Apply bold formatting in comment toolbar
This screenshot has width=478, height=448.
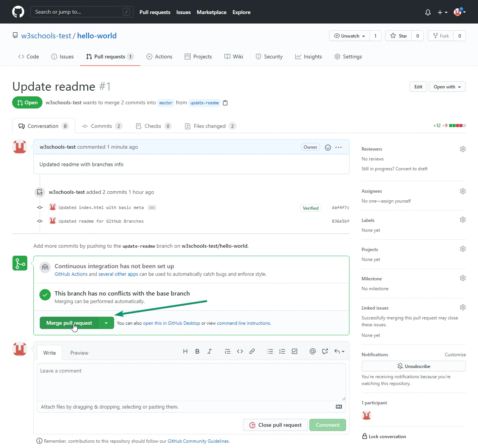pyautogui.click(x=197, y=352)
